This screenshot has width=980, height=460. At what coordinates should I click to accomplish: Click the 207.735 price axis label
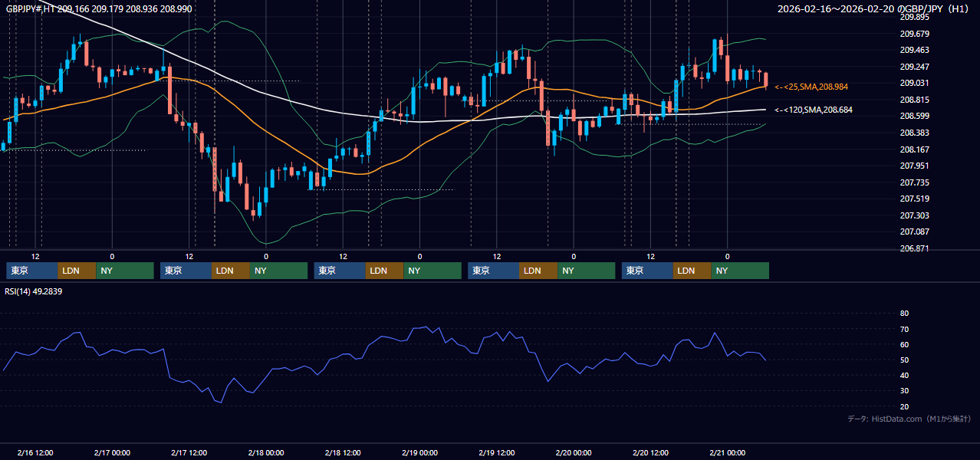pyautogui.click(x=914, y=182)
